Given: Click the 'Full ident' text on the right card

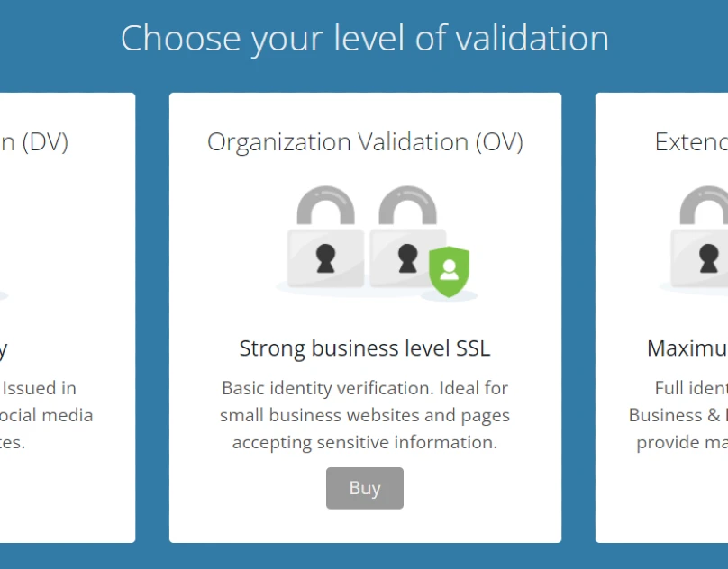Looking at the screenshot, I should (x=691, y=388).
